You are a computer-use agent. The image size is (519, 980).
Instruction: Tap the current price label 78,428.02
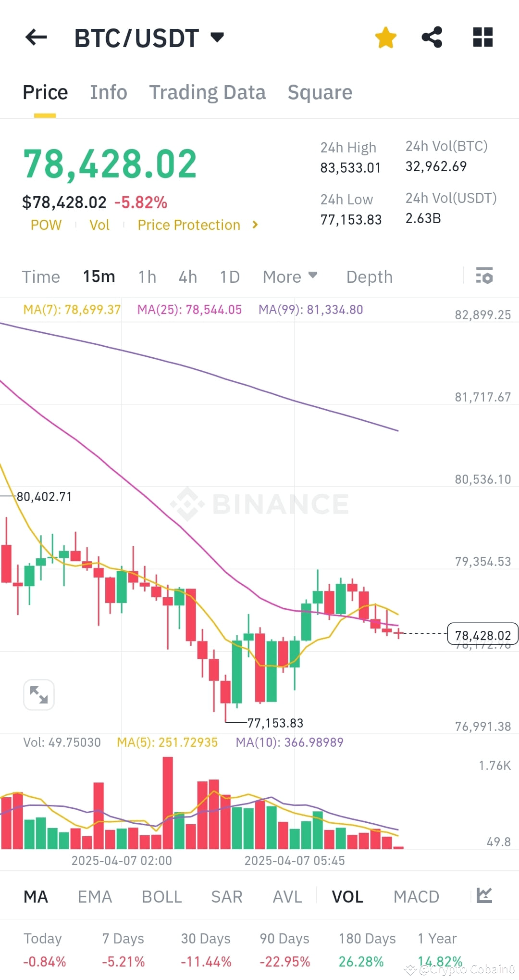tap(482, 634)
